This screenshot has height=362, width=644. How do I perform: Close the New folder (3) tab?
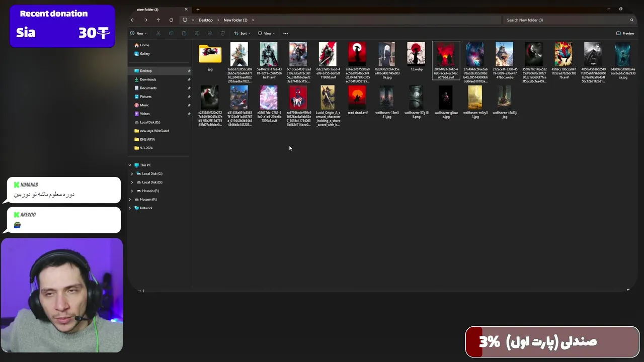coord(186,9)
